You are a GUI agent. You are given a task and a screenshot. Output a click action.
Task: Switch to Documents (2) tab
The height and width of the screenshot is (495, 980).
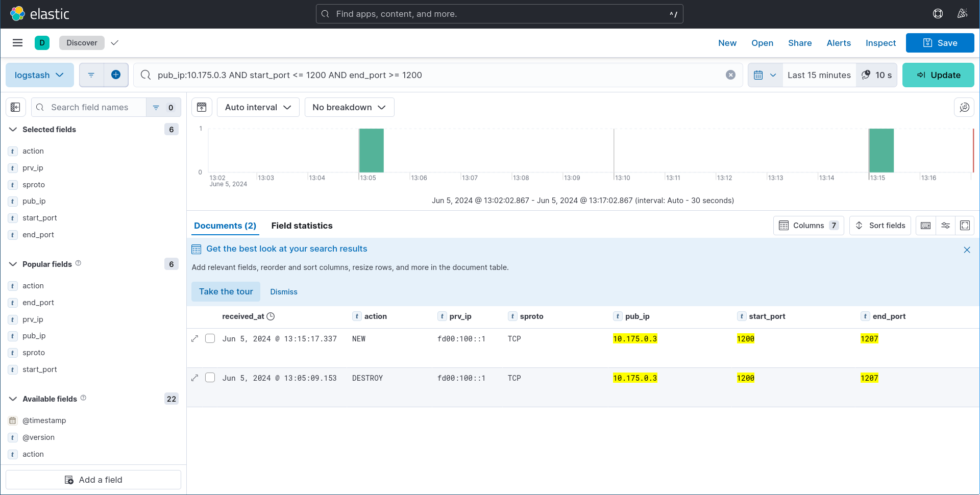(225, 226)
